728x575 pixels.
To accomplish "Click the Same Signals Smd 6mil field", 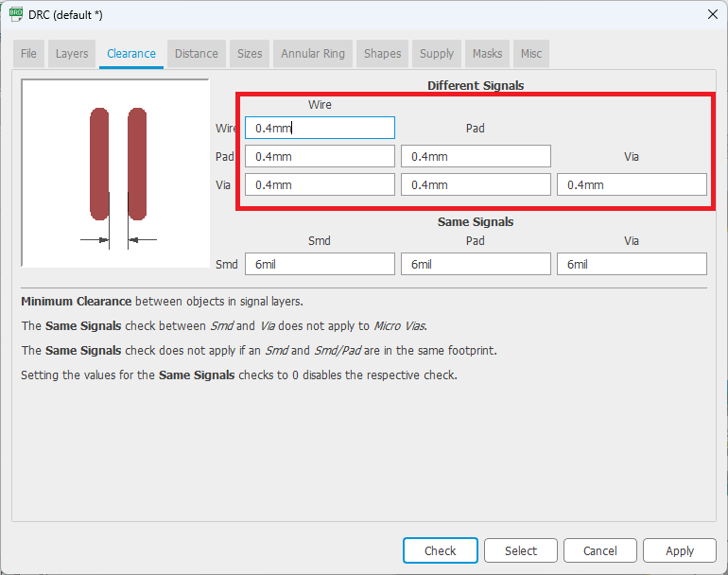I will click(x=320, y=264).
